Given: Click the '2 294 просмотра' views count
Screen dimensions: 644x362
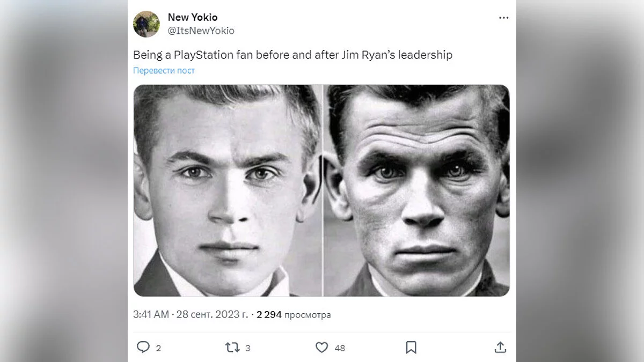Looking at the screenshot, I should [294, 315].
